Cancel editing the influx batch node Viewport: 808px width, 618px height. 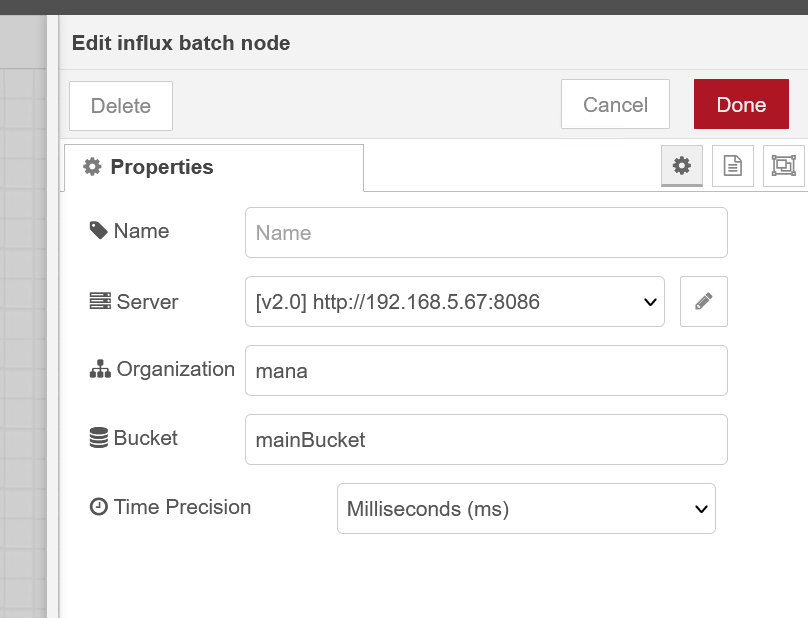pos(615,104)
